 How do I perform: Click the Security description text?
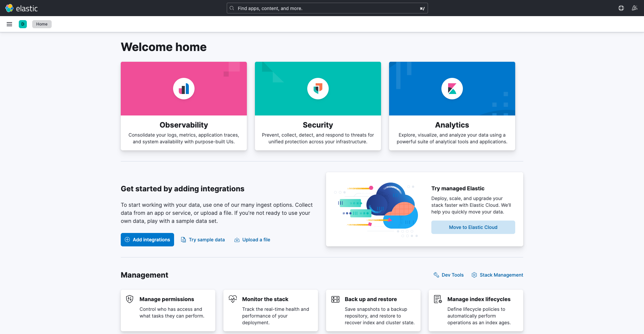(318, 138)
